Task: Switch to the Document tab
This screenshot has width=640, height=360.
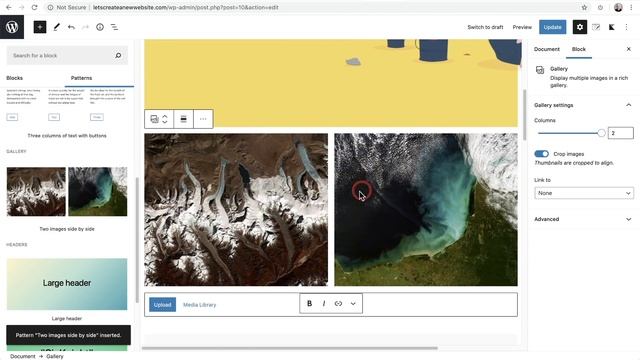Action: click(547, 49)
